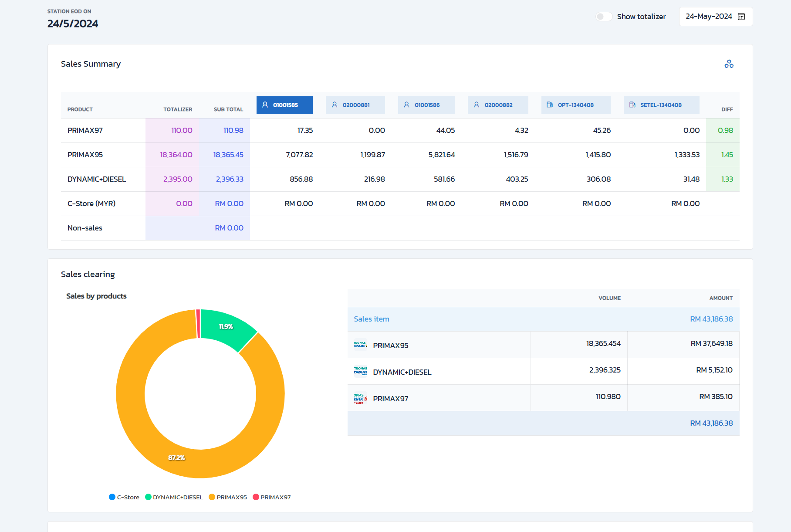Click the user icon on tab 01001585
This screenshot has height=532, width=791.
(265, 105)
